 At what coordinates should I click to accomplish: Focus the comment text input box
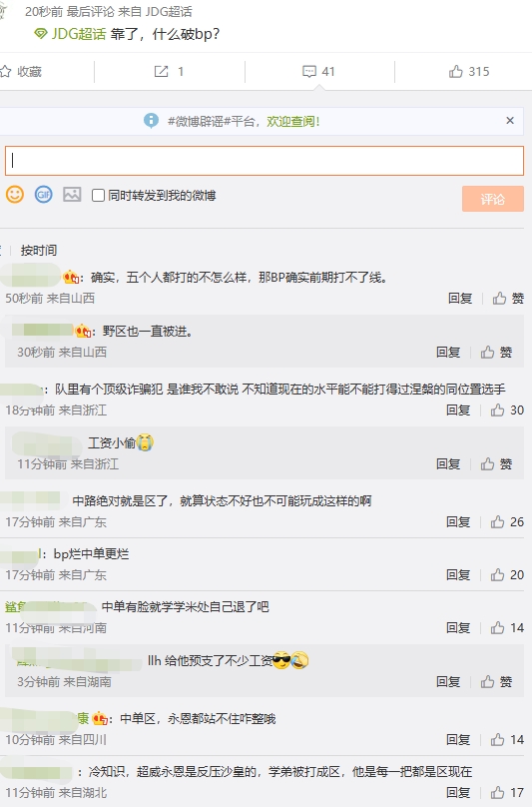265,161
